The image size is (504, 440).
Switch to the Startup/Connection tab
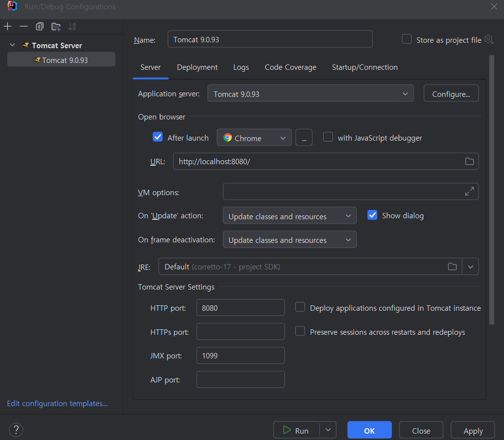point(364,67)
